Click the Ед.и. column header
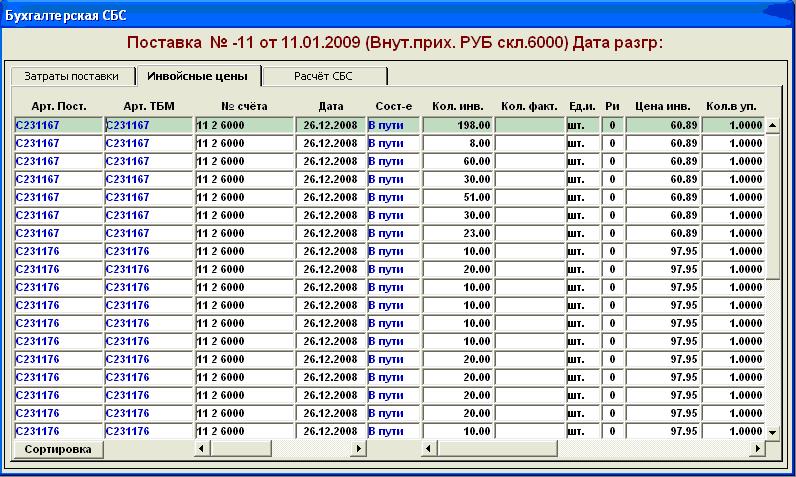 click(582, 107)
